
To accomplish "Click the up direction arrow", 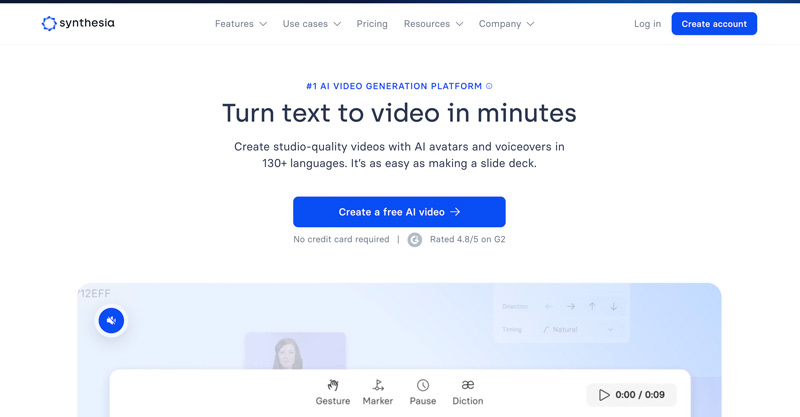I will pos(592,306).
